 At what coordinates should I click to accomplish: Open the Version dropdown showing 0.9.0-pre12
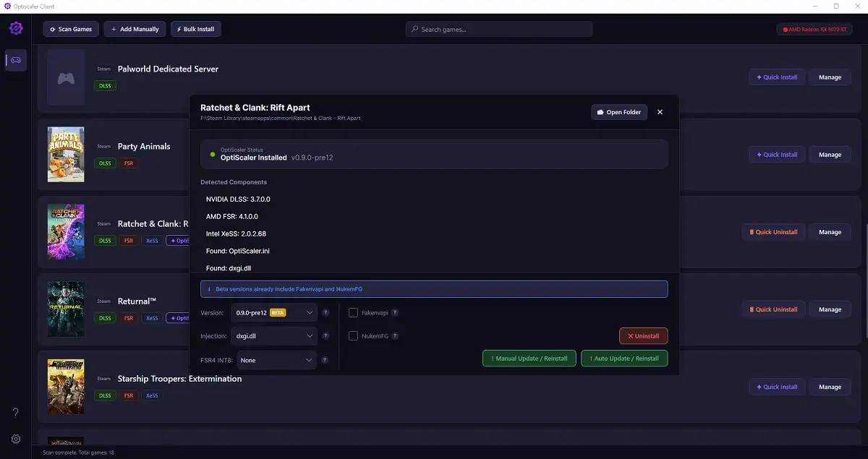(x=274, y=313)
